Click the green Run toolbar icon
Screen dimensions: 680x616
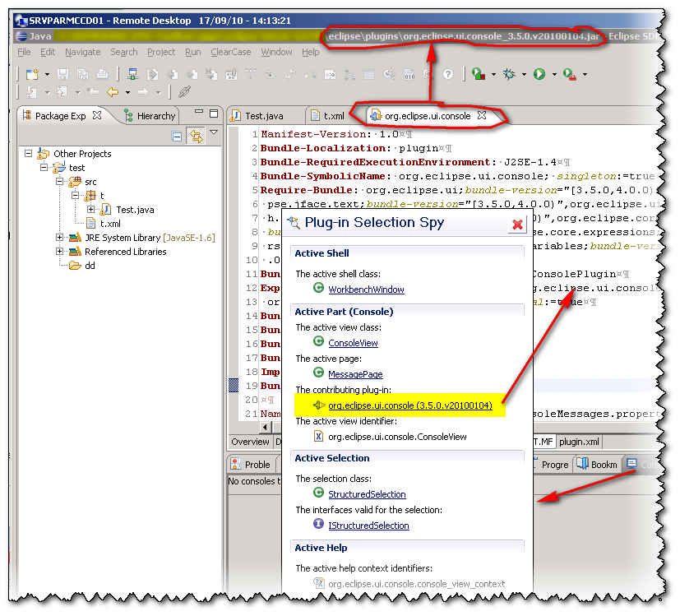click(x=540, y=74)
